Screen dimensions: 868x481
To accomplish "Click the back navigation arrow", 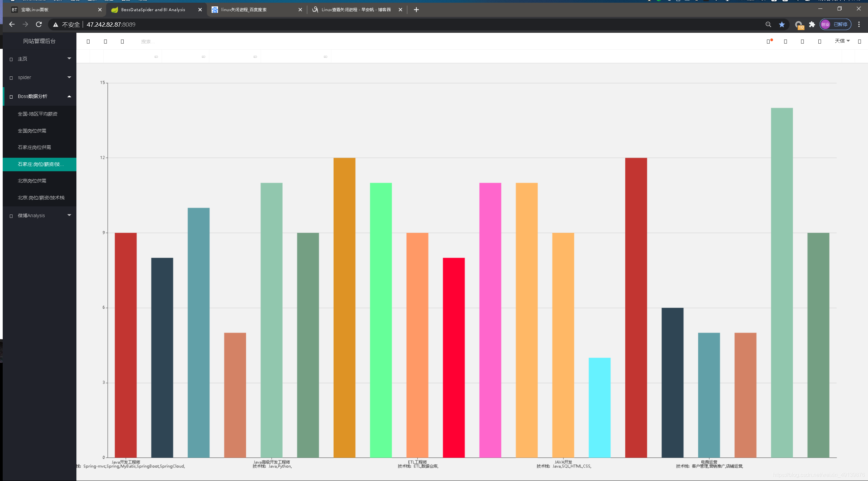I will [12, 24].
